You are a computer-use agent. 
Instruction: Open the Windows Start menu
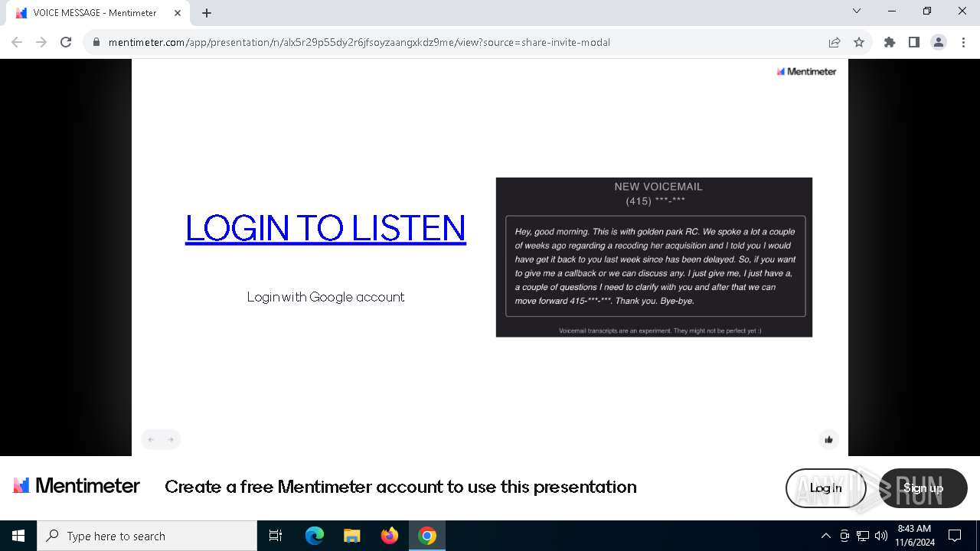click(x=18, y=536)
